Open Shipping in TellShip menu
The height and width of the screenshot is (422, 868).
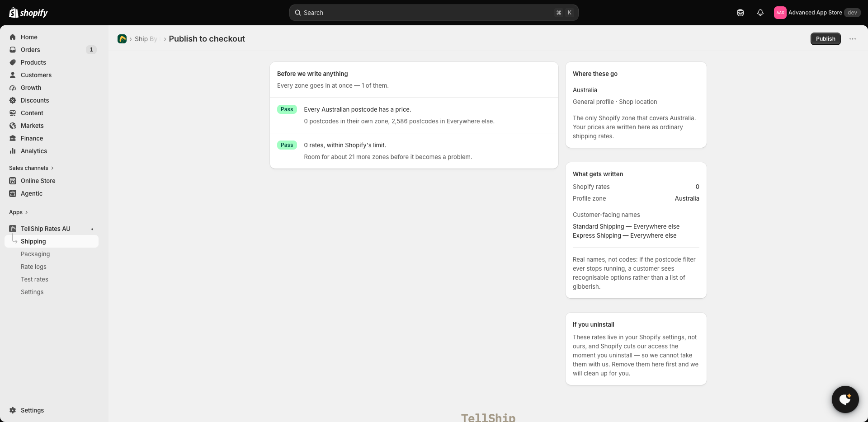pos(52,241)
